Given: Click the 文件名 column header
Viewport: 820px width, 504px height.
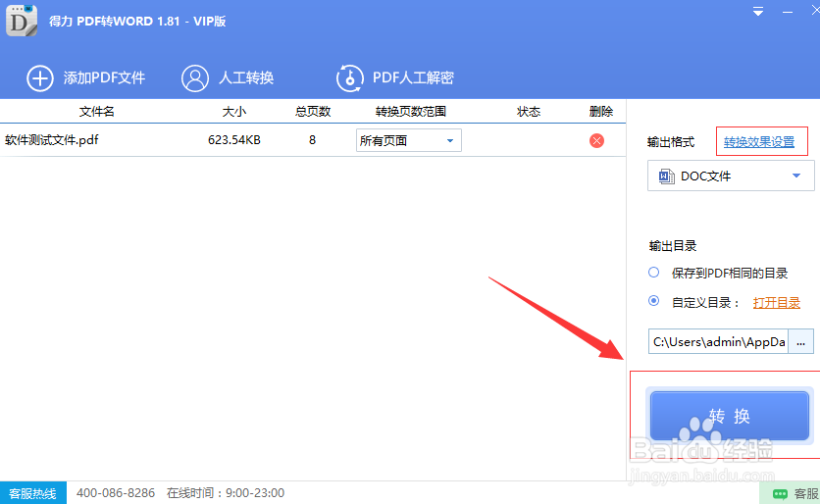Looking at the screenshot, I should coord(97,112).
